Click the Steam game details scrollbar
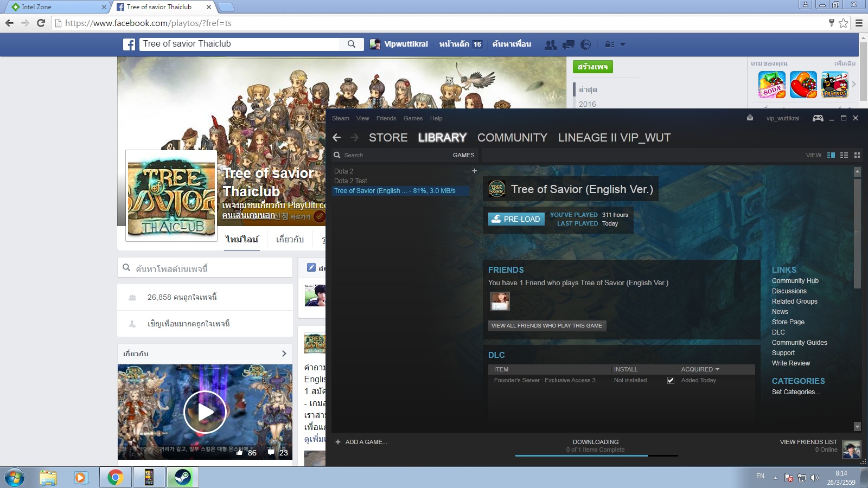 (x=857, y=233)
